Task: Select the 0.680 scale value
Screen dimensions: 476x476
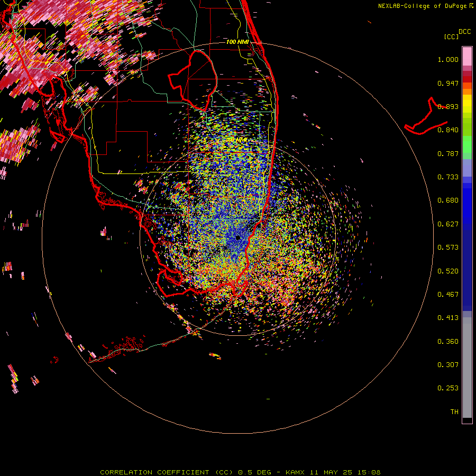Action: pos(448,200)
